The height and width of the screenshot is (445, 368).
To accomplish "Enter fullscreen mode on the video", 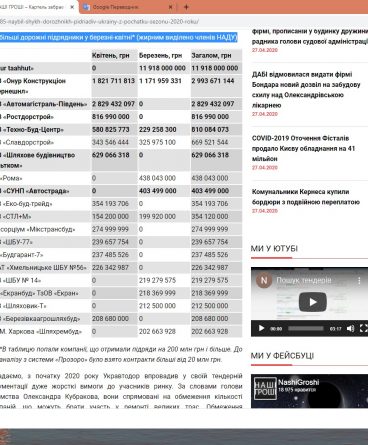I will [363, 328].
